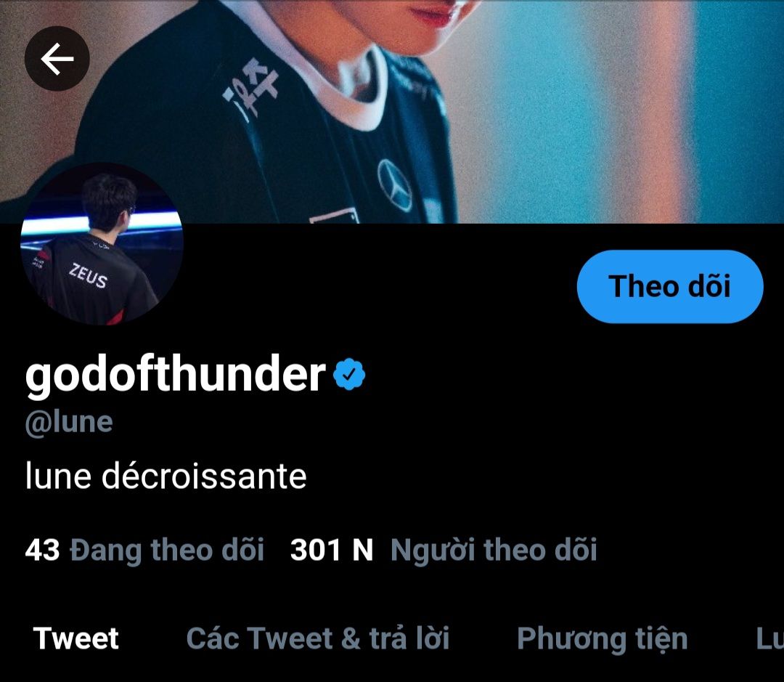
Task: View the profile banner header image
Action: (392, 111)
